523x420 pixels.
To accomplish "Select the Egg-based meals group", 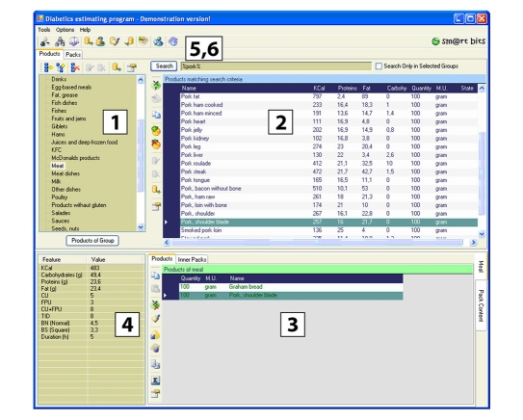I will click(x=71, y=87).
